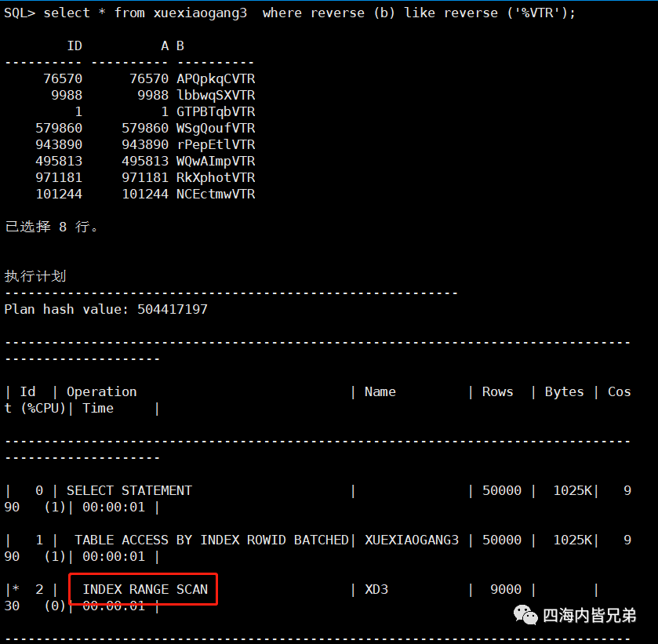Viewport: 658px width, 644px height.
Task: Click the Bytes column header in the plan
Action: click(x=565, y=391)
